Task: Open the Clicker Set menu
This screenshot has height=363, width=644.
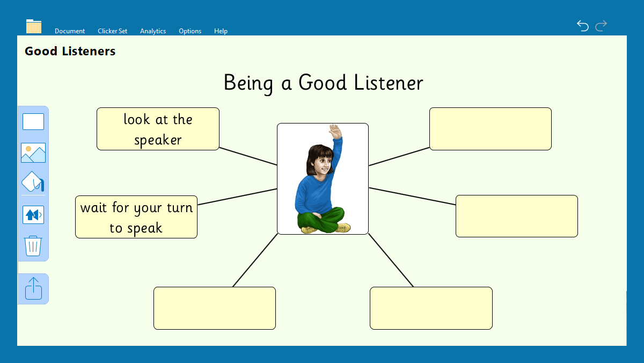Action: click(113, 31)
